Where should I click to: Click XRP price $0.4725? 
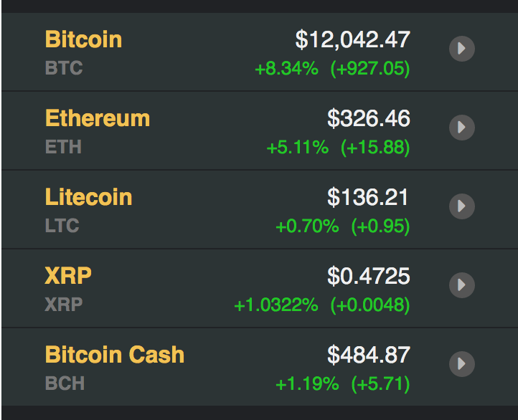pyautogui.click(x=369, y=276)
